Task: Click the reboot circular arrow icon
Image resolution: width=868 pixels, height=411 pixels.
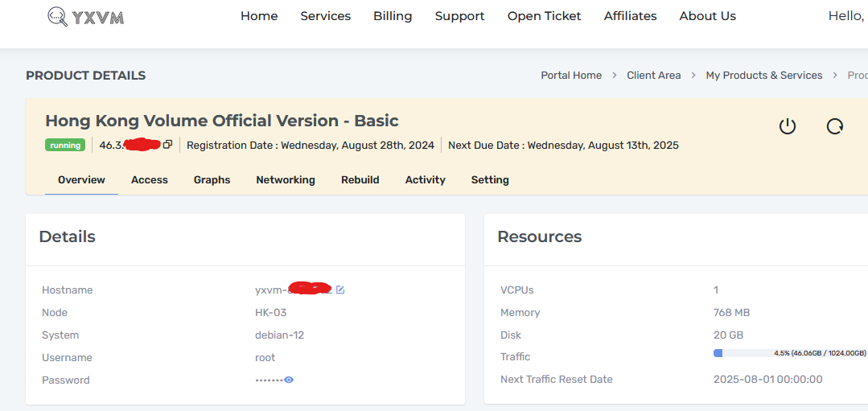Action: pyautogui.click(x=835, y=126)
